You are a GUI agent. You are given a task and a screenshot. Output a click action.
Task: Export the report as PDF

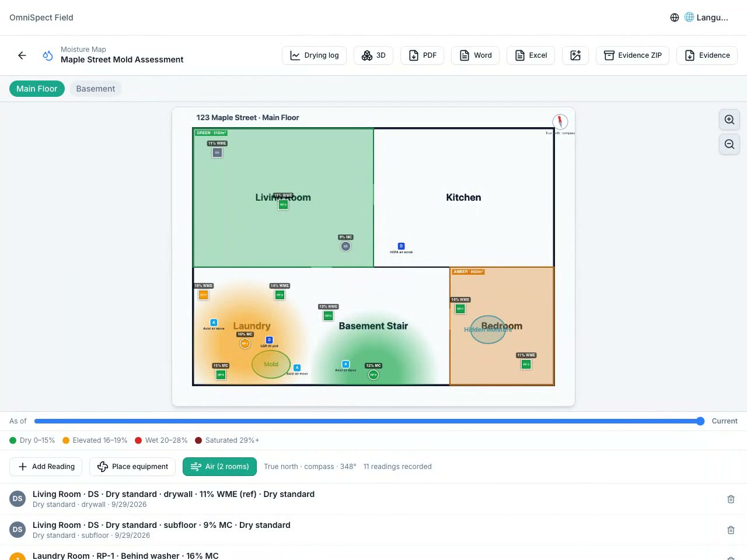coord(423,55)
